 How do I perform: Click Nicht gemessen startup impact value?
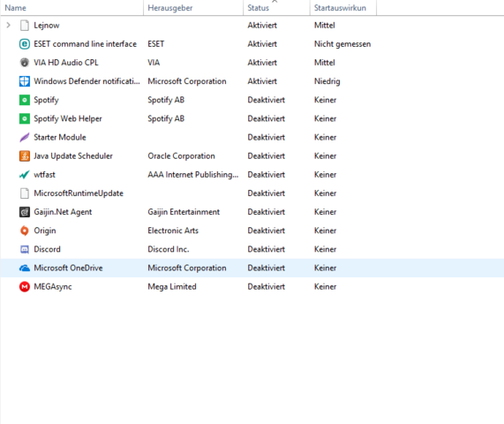pyautogui.click(x=342, y=44)
